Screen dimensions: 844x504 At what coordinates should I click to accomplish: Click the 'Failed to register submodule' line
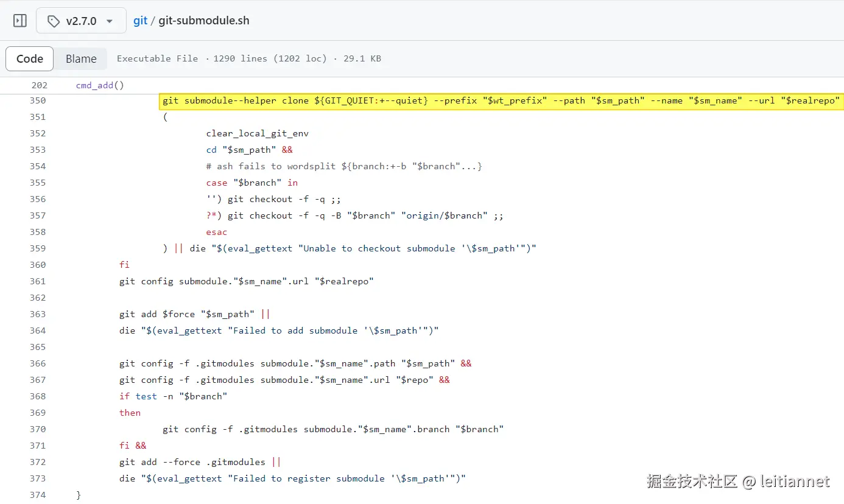pyautogui.click(x=293, y=478)
